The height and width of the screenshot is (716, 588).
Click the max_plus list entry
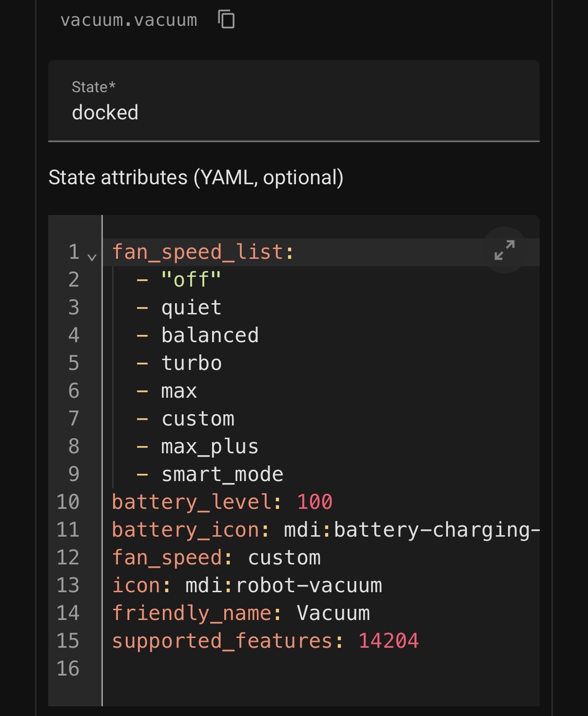pos(210,446)
